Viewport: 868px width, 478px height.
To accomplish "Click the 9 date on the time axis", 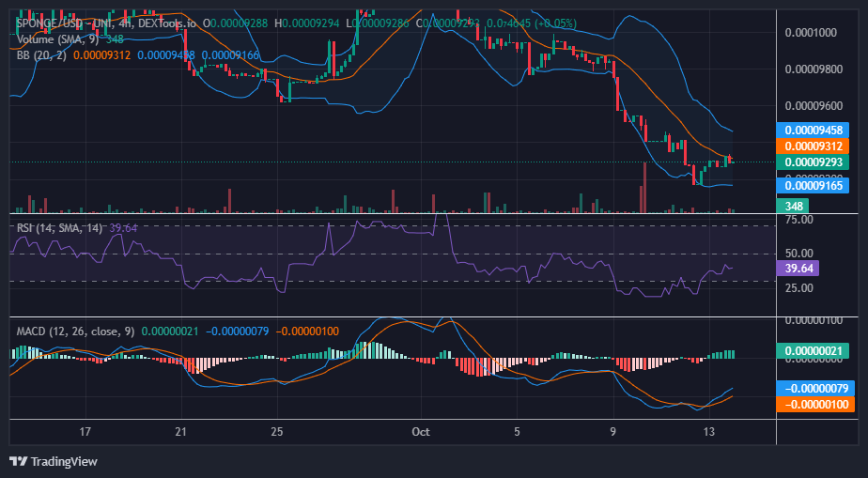I will coord(613,432).
